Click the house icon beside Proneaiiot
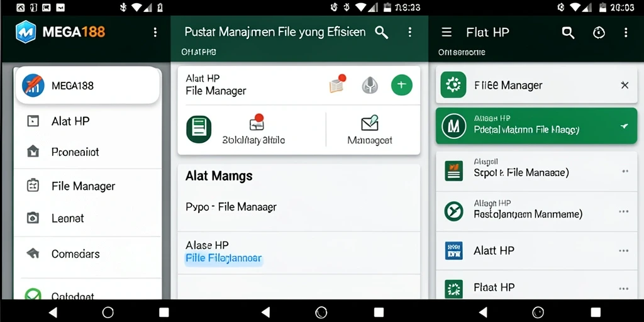 [x=33, y=152]
